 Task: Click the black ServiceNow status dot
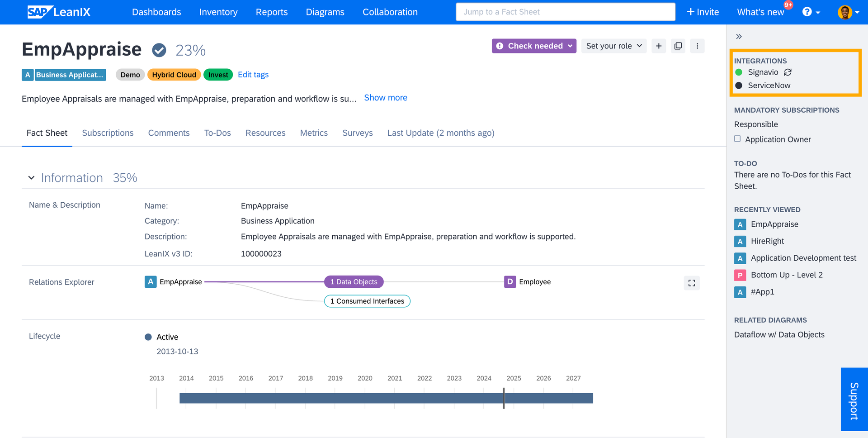coord(739,86)
